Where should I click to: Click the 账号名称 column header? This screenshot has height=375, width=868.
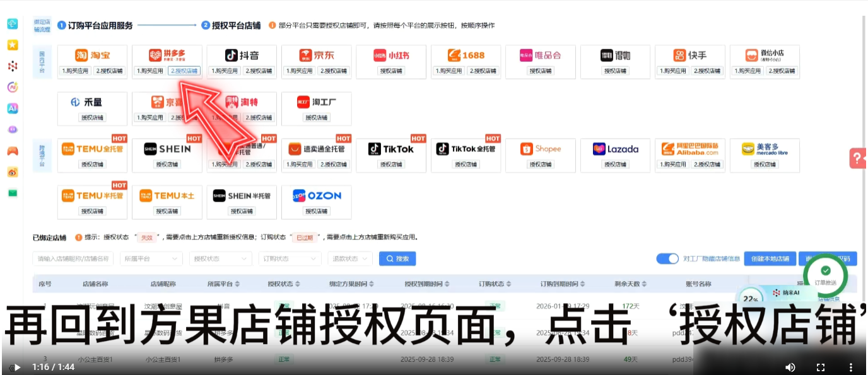(698, 284)
